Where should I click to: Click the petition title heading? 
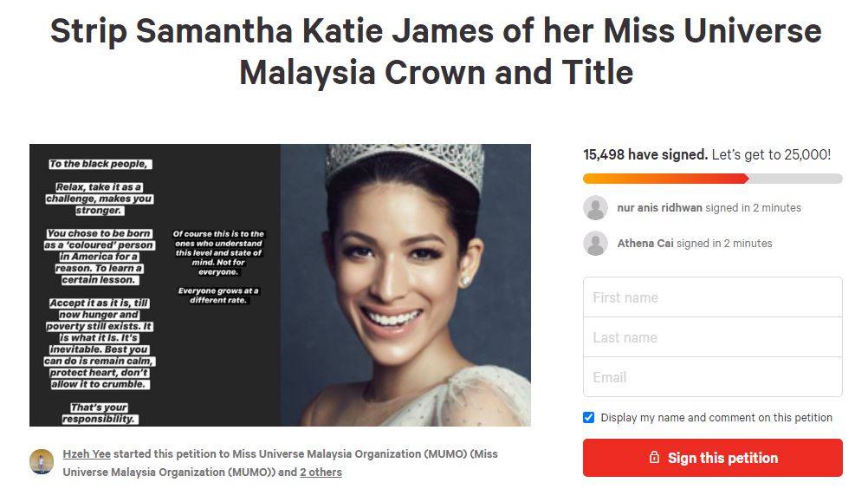point(436,51)
